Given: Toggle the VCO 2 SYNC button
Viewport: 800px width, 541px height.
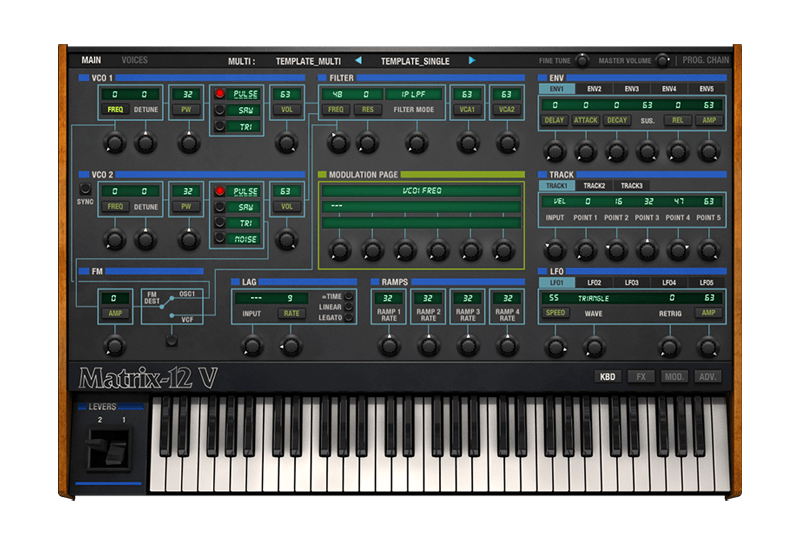Looking at the screenshot, I should (x=85, y=189).
